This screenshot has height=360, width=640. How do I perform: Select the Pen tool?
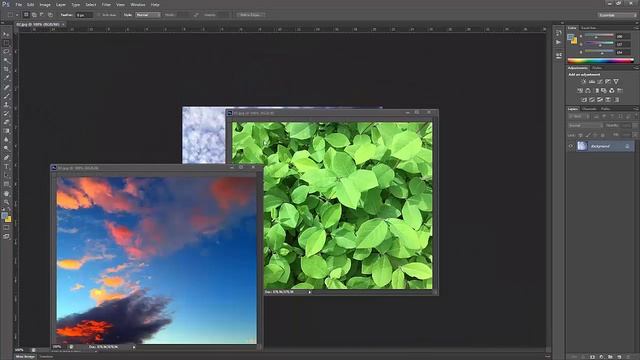click(6, 158)
